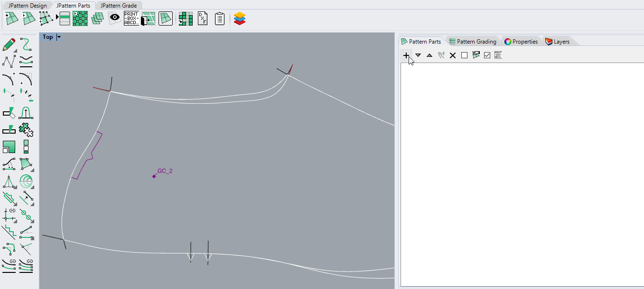The height and width of the screenshot is (289, 644).
Task: Click the stacked colored layers icon
Action: [240, 18]
